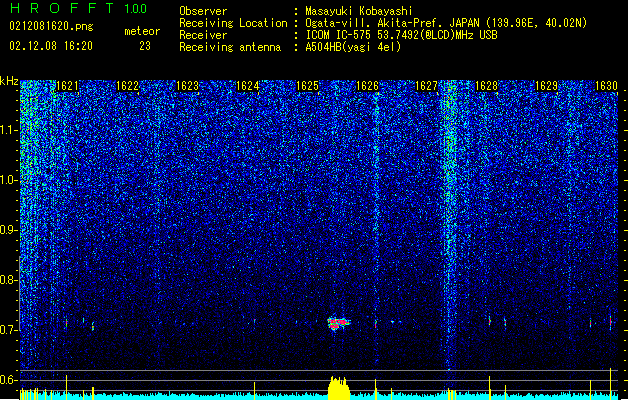Click the tallest yellow power spike below 1630
Viewport: 629px width, 400px height.
(611, 384)
